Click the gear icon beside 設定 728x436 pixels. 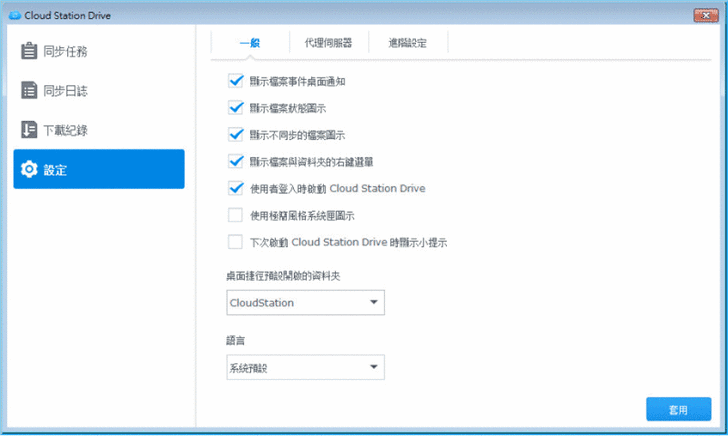29,169
